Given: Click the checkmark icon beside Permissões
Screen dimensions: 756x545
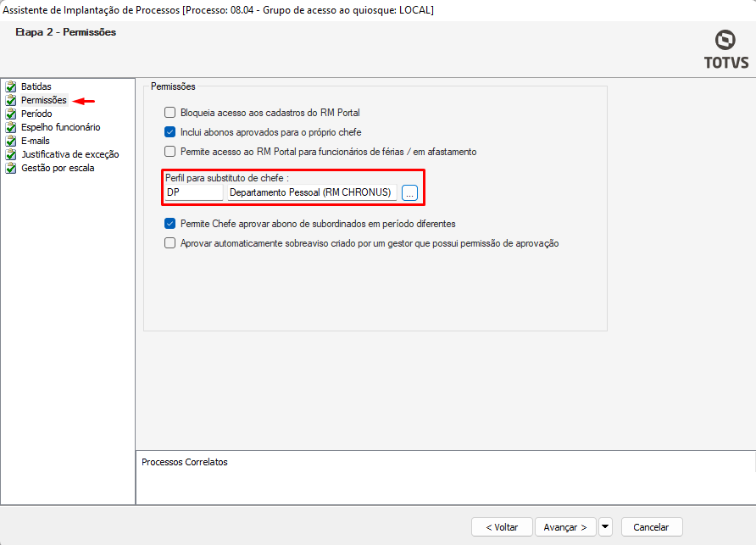Looking at the screenshot, I should [11, 100].
